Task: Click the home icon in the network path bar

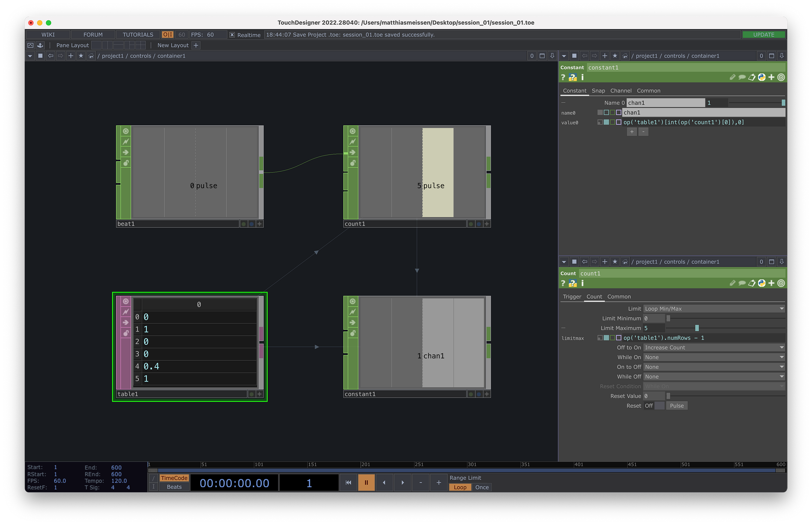Action: [x=91, y=56]
